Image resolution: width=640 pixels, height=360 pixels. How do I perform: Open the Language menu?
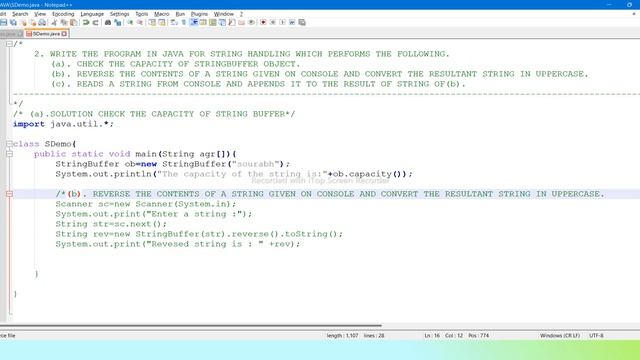pyautogui.click(x=92, y=14)
